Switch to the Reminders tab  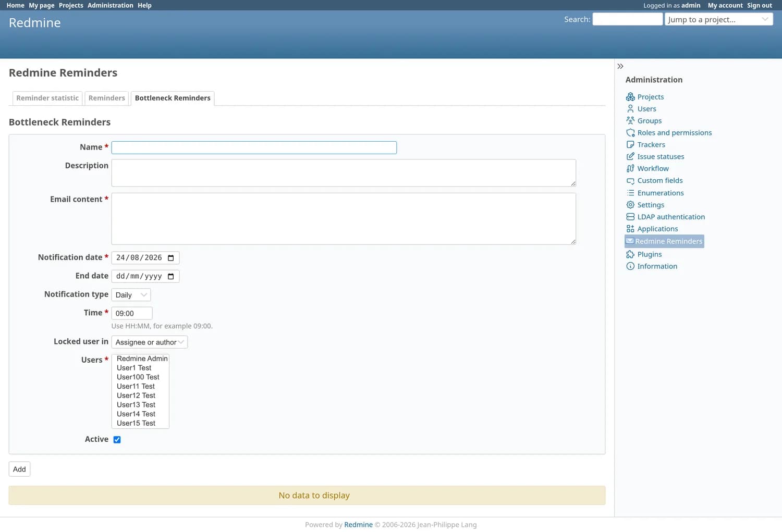coord(107,98)
